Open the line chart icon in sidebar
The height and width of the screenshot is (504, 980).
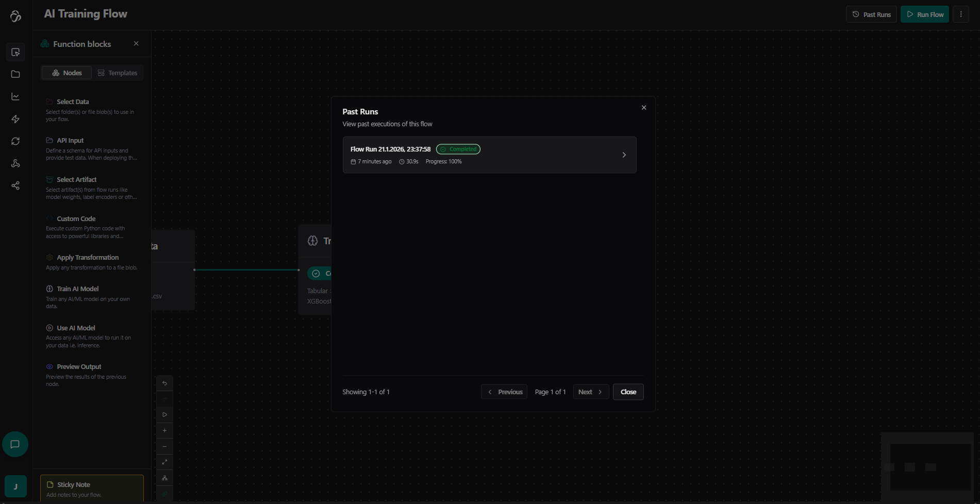(x=15, y=97)
